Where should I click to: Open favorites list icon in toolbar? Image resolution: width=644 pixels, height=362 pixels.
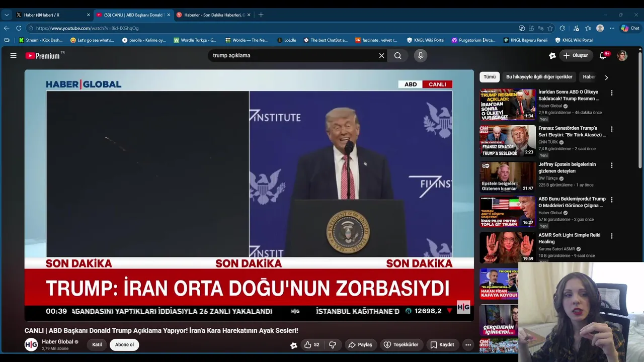(x=588, y=28)
